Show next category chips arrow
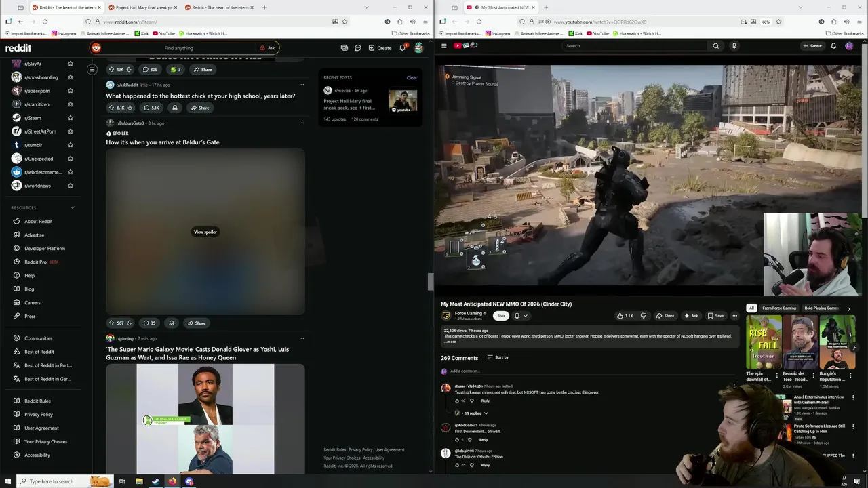This screenshot has width=868, height=488. click(848, 309)
